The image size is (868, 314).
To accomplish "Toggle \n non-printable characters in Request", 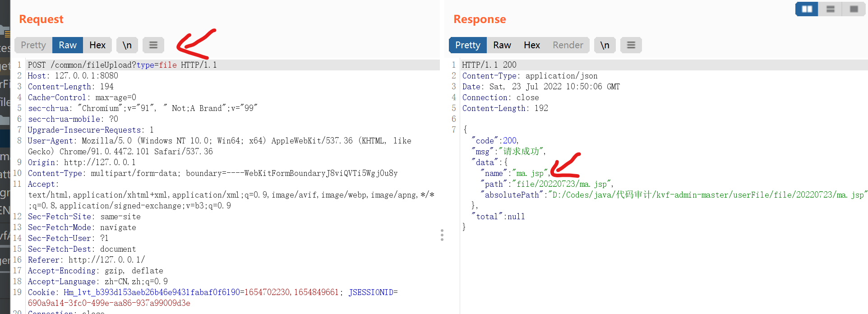I will (x=127, y=45).
